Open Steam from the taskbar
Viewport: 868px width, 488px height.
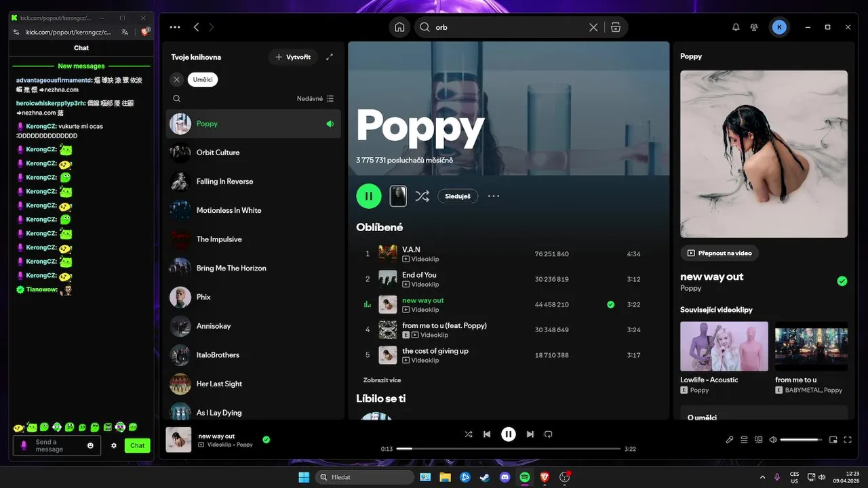pos(484,477)
